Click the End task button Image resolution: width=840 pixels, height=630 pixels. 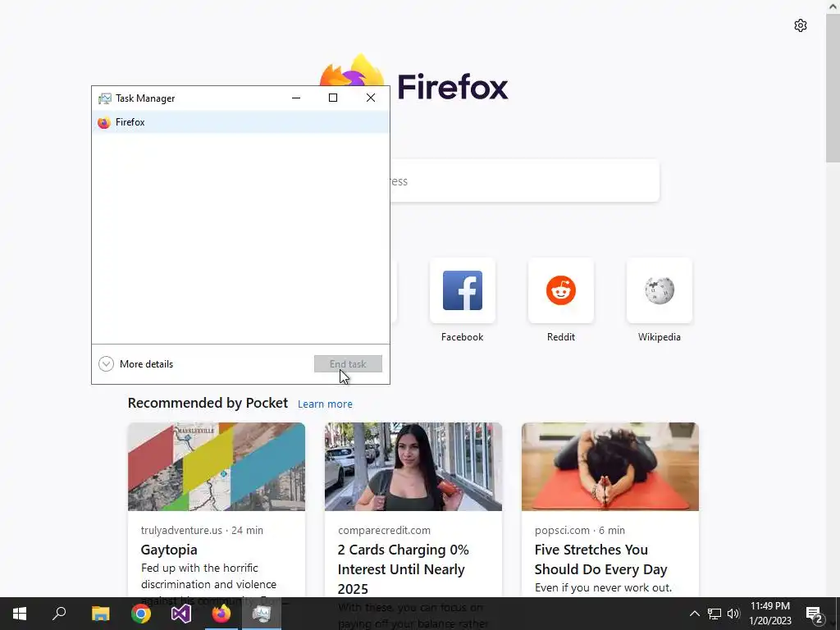tap(348, 363)
